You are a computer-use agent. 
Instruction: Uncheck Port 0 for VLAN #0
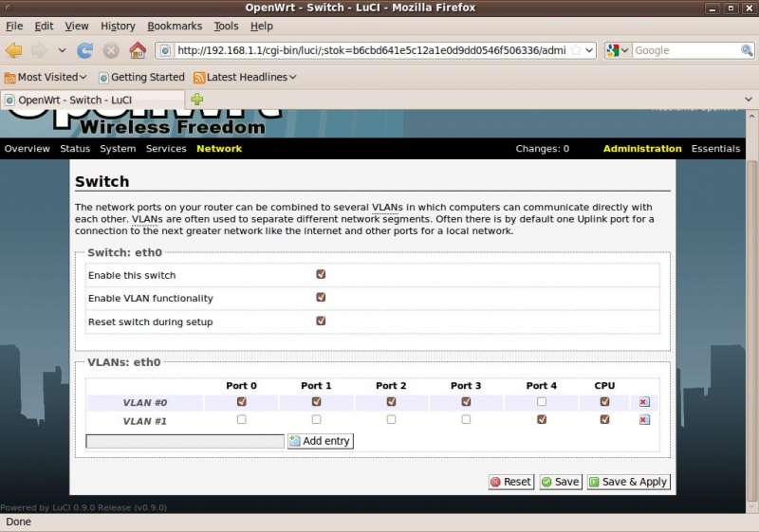point(241,401)
